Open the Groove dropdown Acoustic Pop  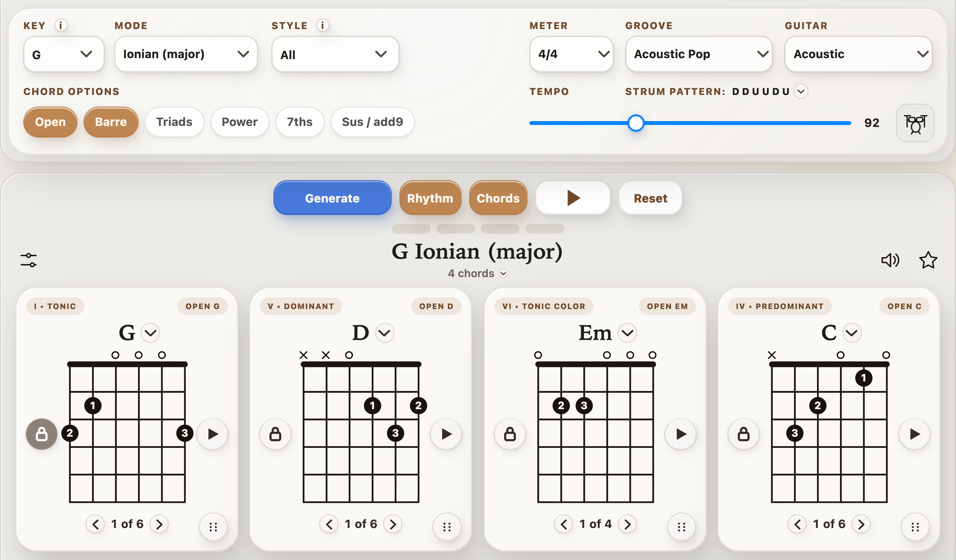[x=699, y=54]
